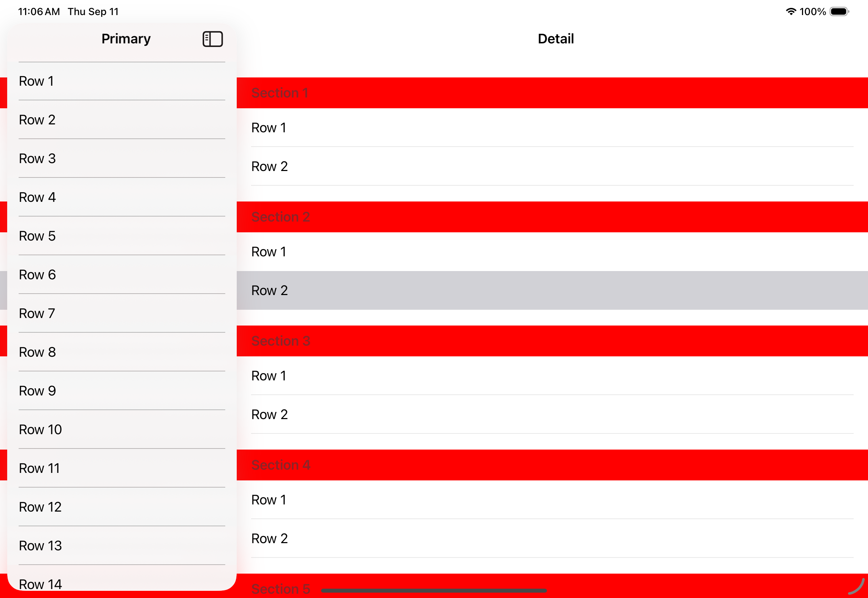Select Row 1 under Section 1
Screen dimensions: 868x598
point(552,128)
